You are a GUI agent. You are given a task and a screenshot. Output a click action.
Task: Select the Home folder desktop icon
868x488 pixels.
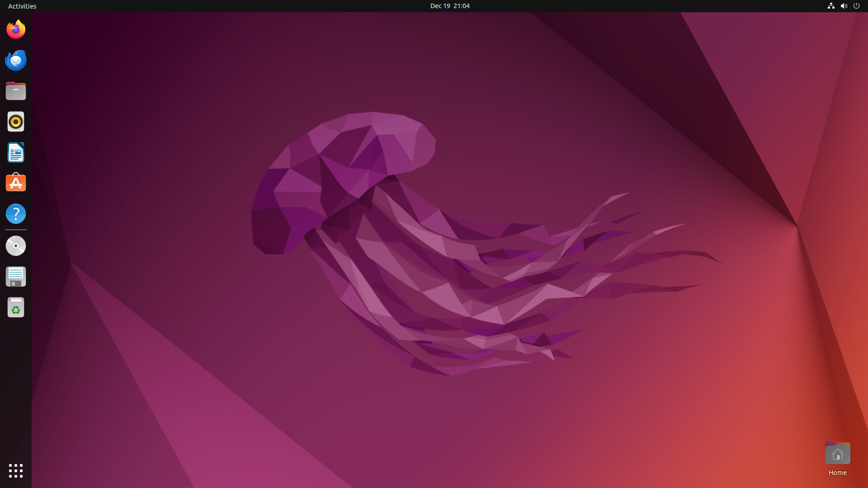point(837,453)
